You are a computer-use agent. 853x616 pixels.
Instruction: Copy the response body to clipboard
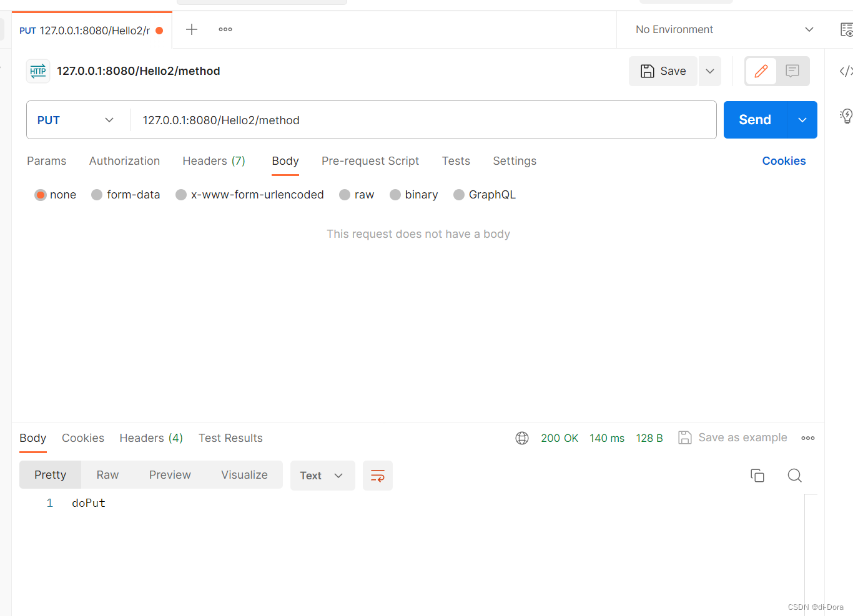757,476
